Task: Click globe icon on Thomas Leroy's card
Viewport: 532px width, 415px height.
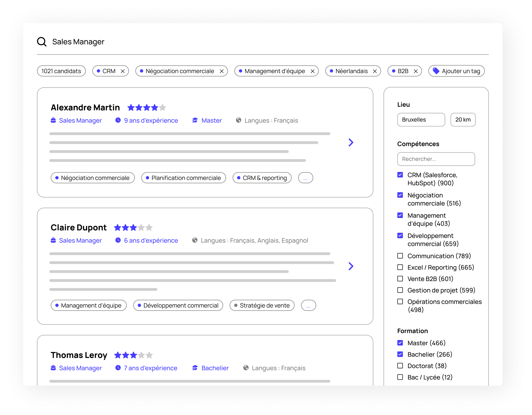Action: (x=246, y=368)
